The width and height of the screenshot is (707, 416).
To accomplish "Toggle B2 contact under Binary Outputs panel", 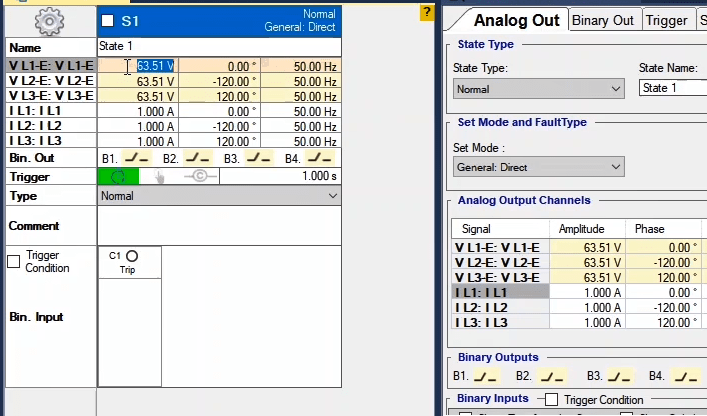I will pos(550,377).
